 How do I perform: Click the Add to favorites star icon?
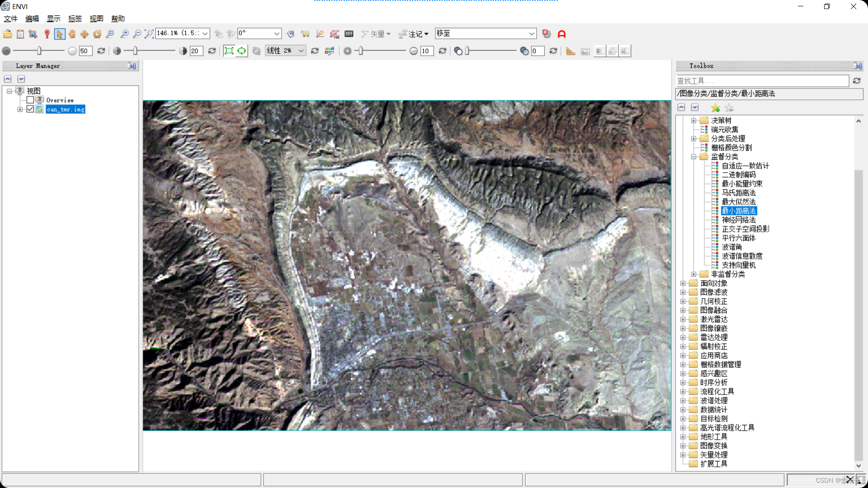(715, 108)
